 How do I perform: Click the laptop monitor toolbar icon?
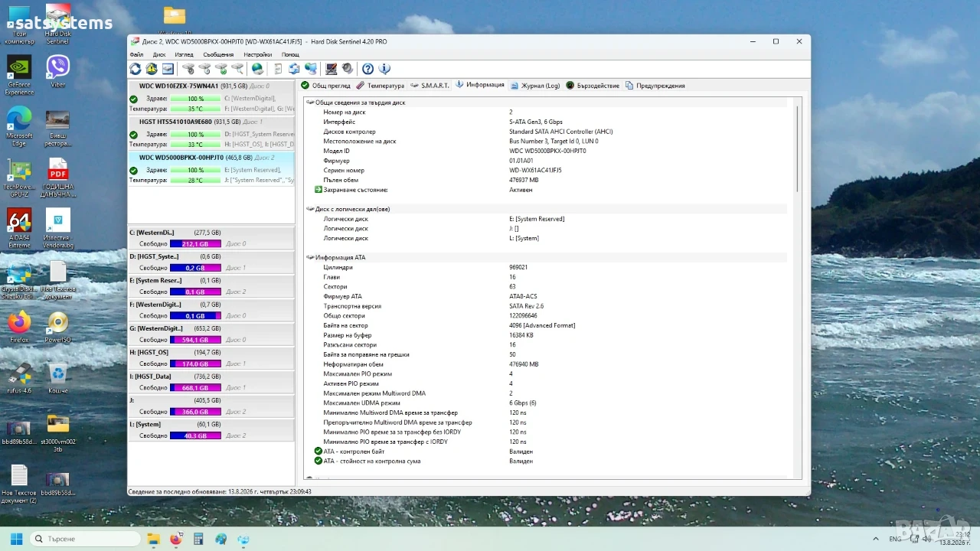coord(331,69)
